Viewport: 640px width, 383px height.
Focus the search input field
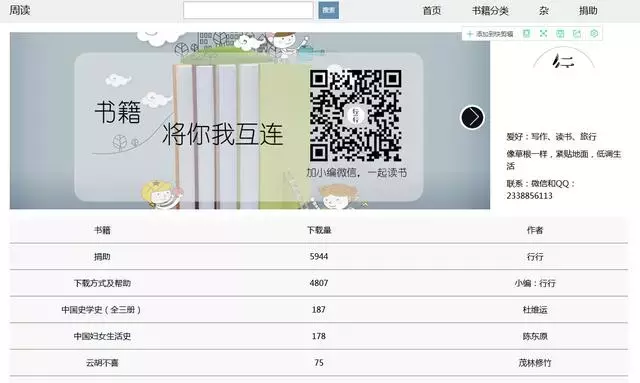pos(248,10)
